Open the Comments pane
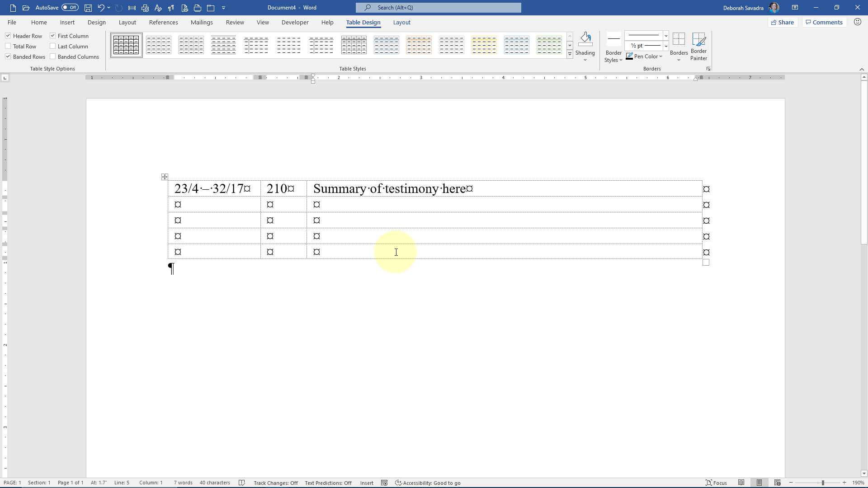 [824, 22]
